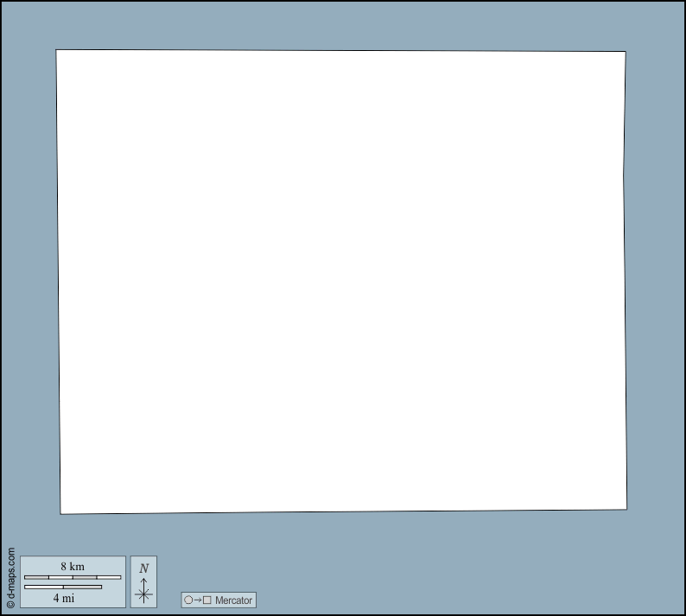This screenshot has height=616, width=686.
Task: Click the kilometre scale bar
Action: 73,577
